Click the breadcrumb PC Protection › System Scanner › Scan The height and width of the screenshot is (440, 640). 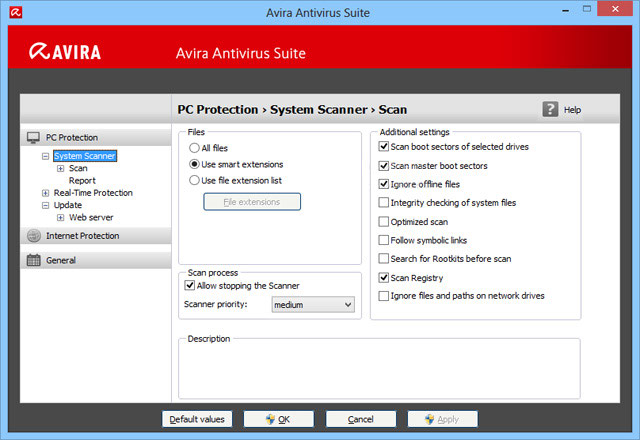[292, 109]
